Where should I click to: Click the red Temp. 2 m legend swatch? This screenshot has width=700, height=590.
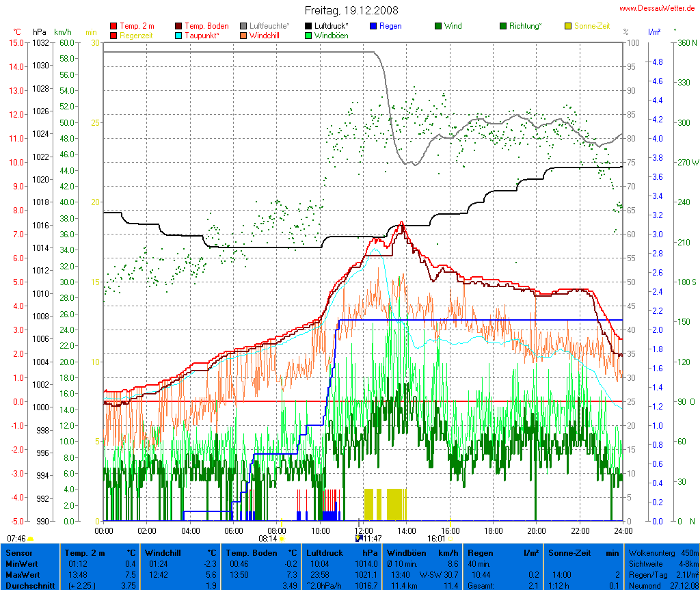113,26
